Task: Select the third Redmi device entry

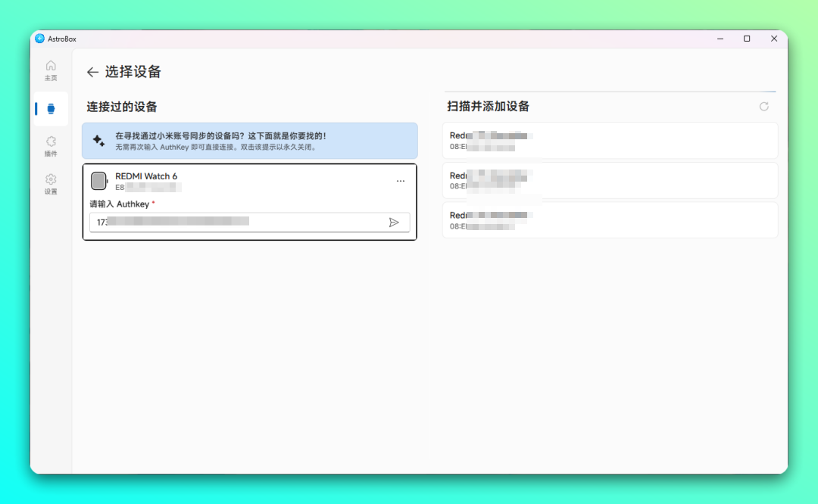Action: tap(610, 219)
